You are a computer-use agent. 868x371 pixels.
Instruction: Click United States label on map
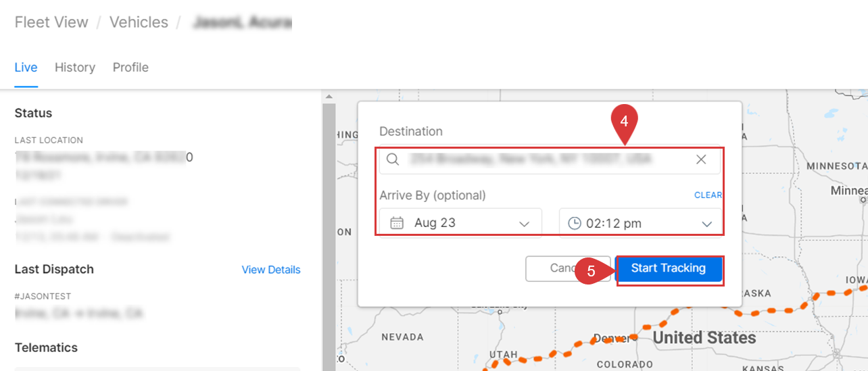click(x=704, y=337)
